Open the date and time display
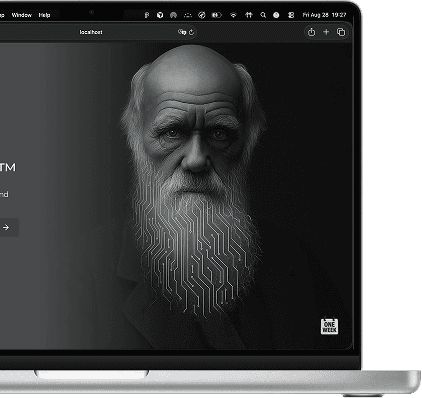 click(324, 15)
